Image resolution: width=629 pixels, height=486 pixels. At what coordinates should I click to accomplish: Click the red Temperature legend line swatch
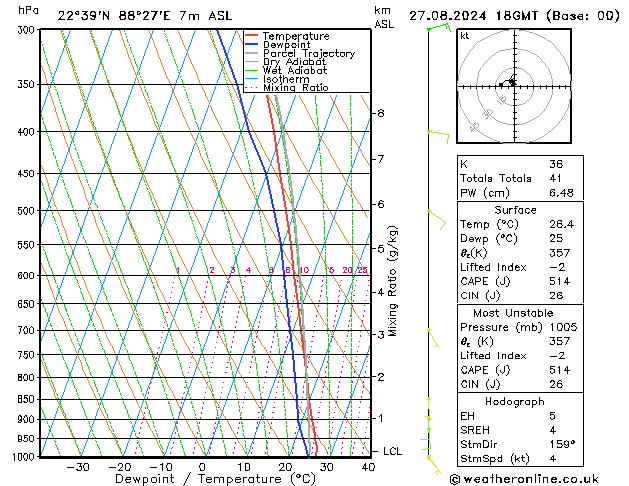click(252, 35)
